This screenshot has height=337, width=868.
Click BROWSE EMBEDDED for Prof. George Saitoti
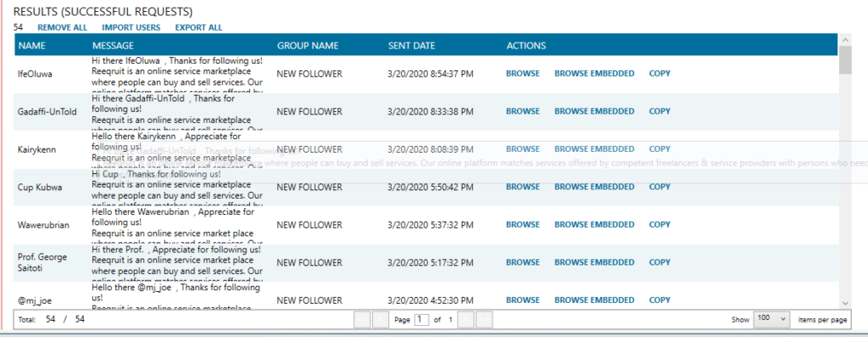594,262
